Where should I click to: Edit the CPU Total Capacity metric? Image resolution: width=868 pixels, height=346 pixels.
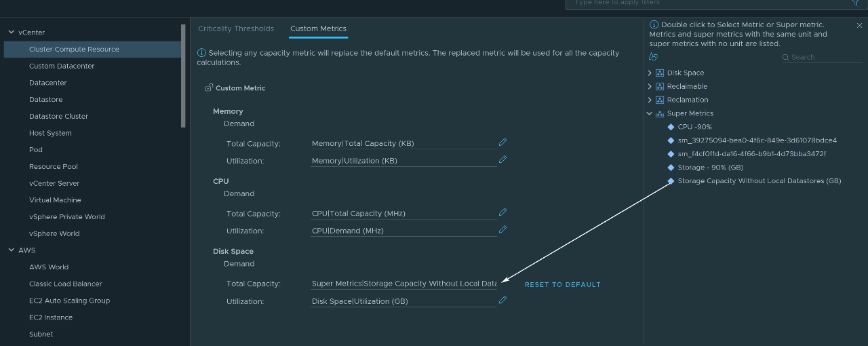pyautogui.click(x=502, y=212)
